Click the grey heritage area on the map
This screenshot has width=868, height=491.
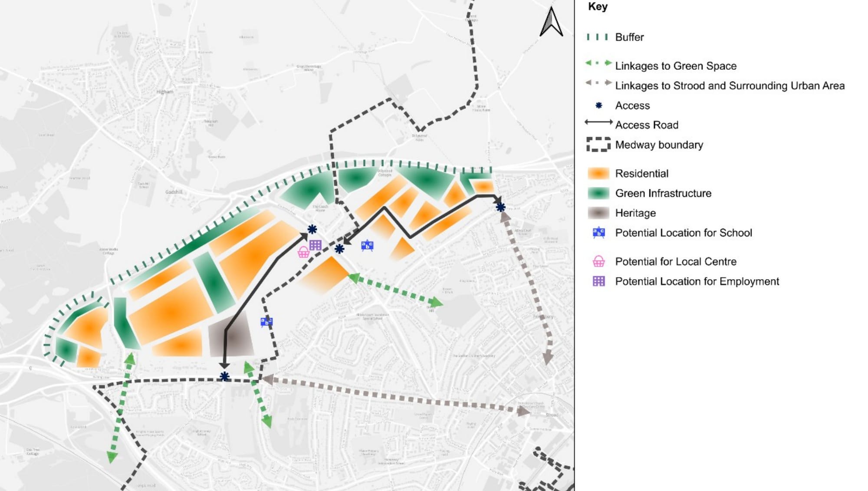[237, 337]
